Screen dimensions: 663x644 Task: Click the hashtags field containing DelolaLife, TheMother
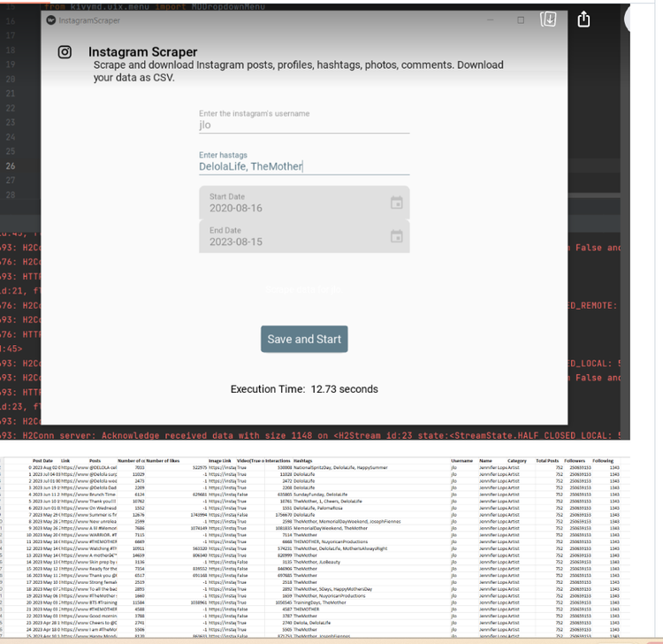tap(303, 166)
